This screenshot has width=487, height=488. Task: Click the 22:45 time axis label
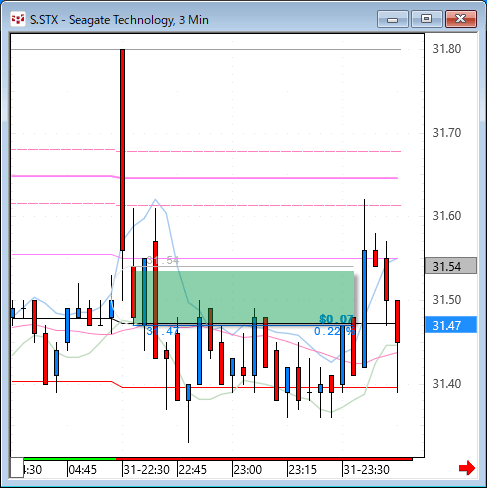pos(192,470)
